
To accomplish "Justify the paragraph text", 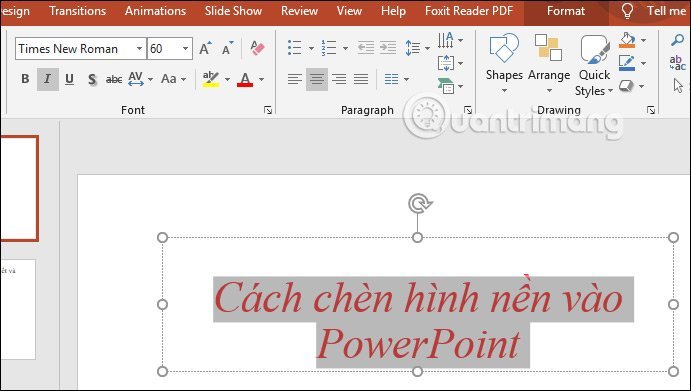I will tap(360, 79).
